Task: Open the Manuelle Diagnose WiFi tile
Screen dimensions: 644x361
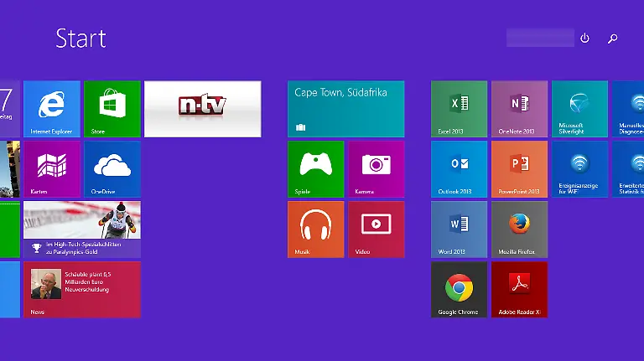Action: click(x=628, y=109)
